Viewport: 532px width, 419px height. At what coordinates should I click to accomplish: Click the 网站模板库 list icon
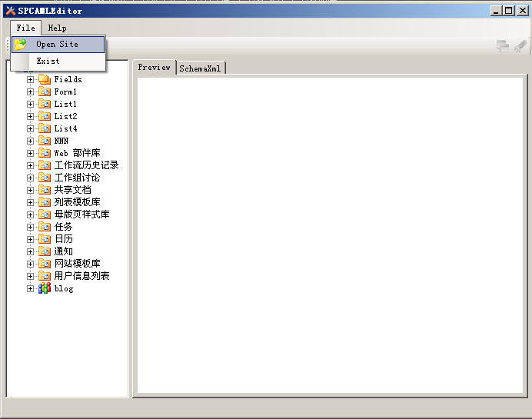tap(45, 263)
